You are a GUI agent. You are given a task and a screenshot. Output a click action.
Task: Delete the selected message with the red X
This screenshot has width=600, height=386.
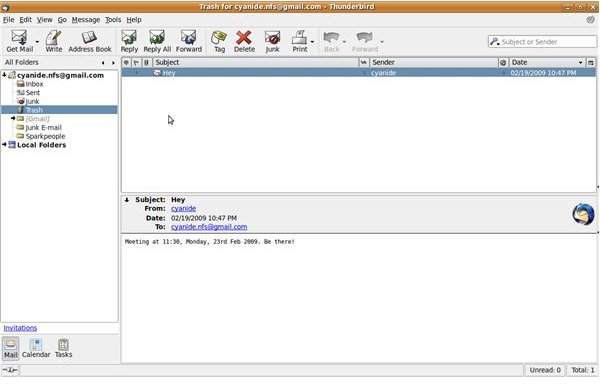click(244, 41)
